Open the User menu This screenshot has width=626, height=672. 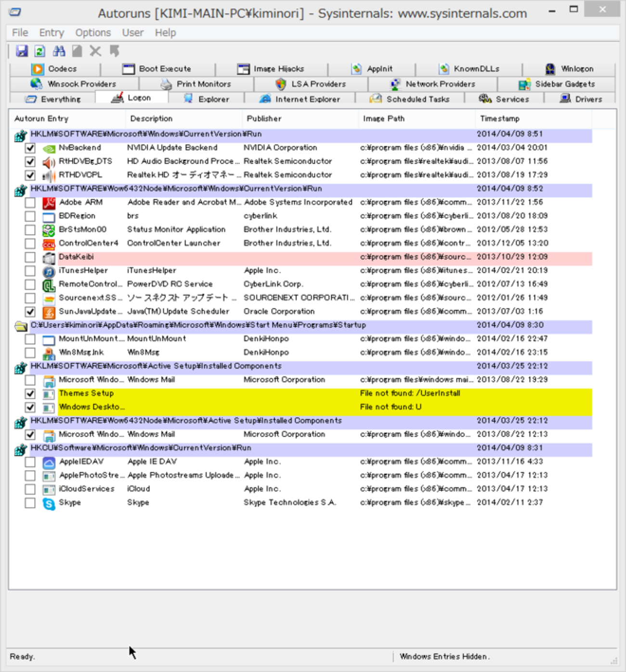[132, 32]
